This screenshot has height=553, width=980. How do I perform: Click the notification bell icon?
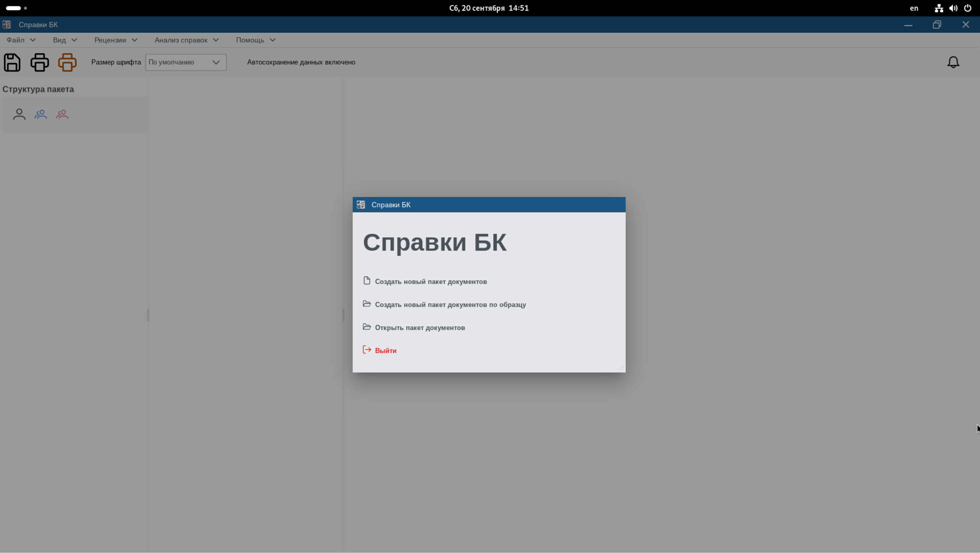[x=953, y=62]
